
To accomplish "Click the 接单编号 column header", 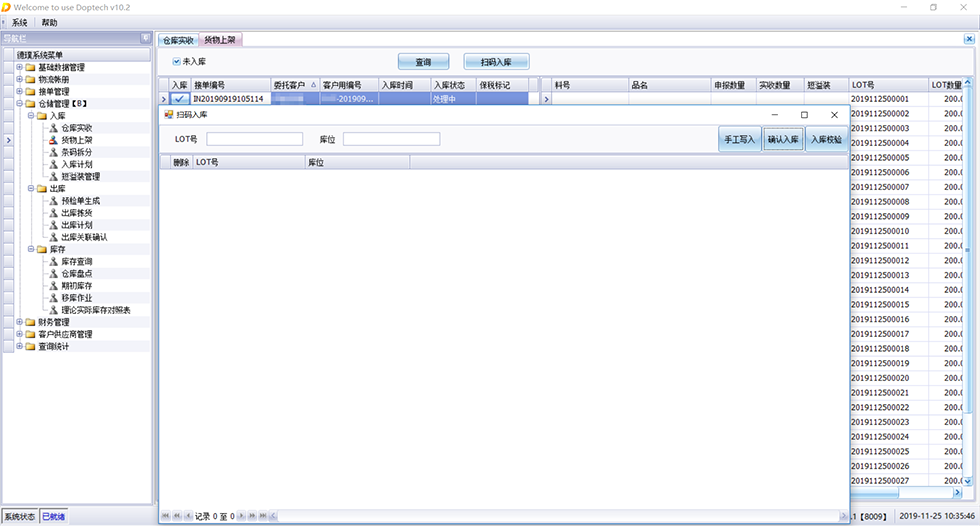I will (x=231, y=85).
